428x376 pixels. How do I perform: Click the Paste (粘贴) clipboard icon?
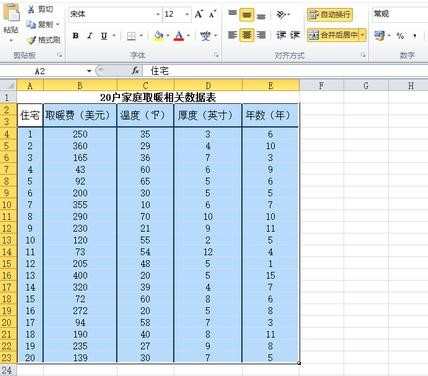click(x=11, y=12)
